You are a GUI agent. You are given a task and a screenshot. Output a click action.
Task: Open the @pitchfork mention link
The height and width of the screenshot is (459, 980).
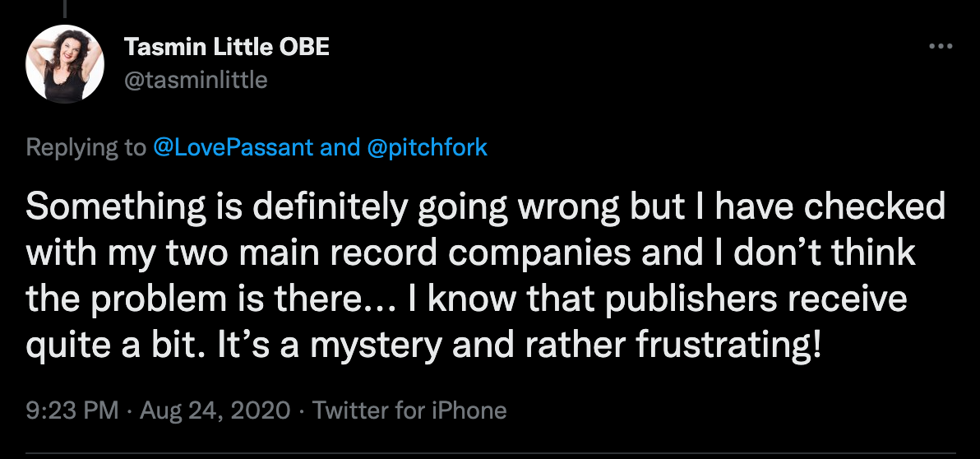428,147
